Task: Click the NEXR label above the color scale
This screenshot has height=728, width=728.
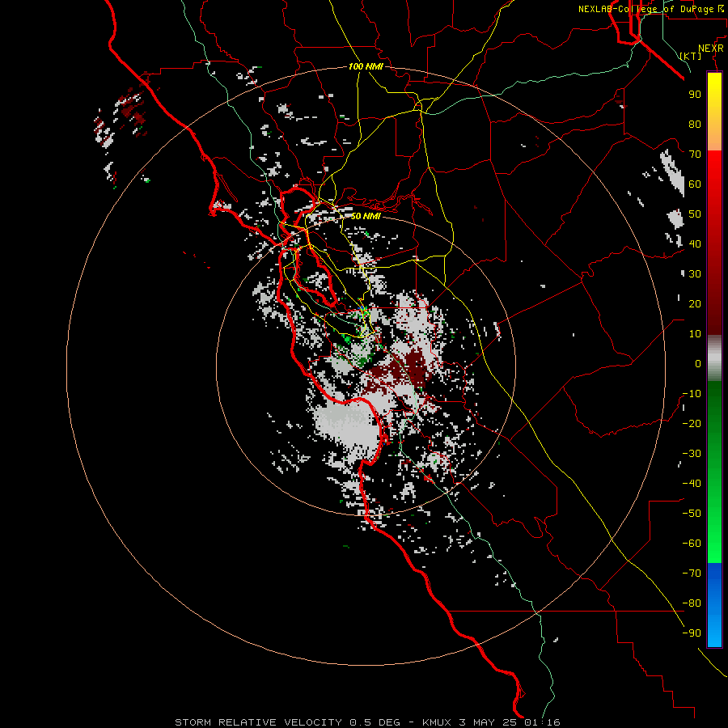Action: (x=711, y=49)
